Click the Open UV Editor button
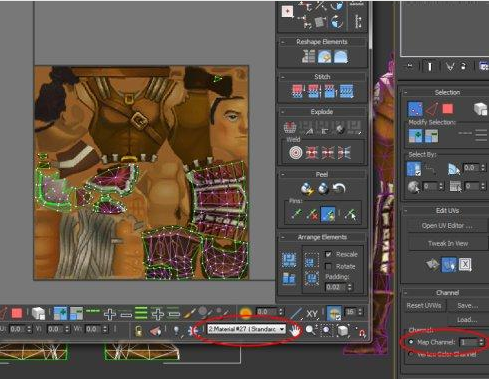The width and height of the screenshot is (489, 379). (447, 226)
